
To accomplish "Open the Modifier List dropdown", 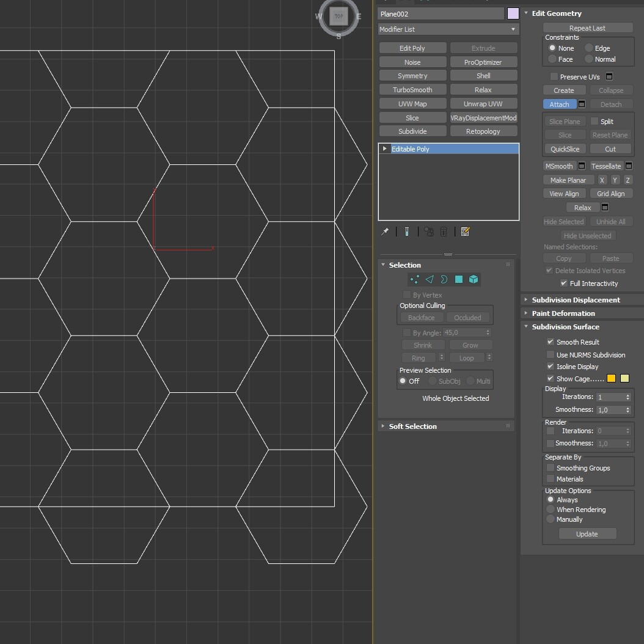I will (448, 29).
